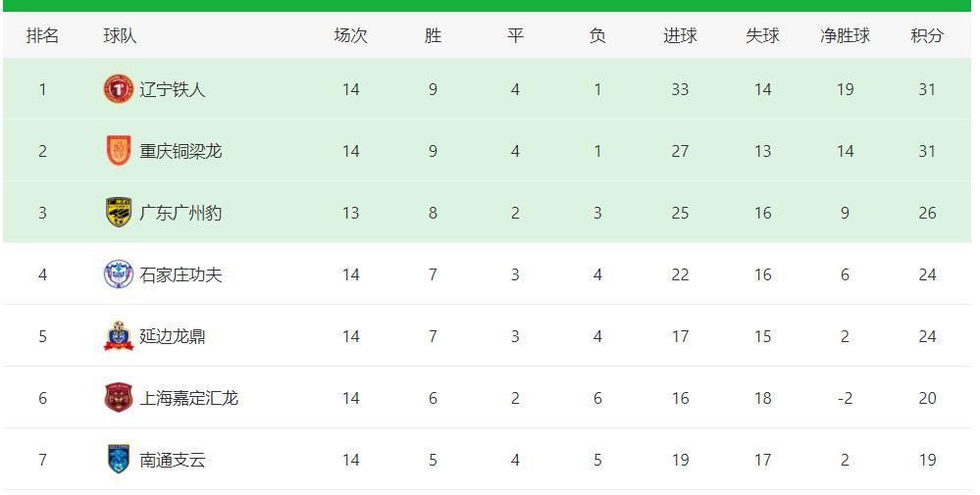Click the 石家庄功夫 team name
The height and width of the screenshot is (495, 980).
[181, 274]
